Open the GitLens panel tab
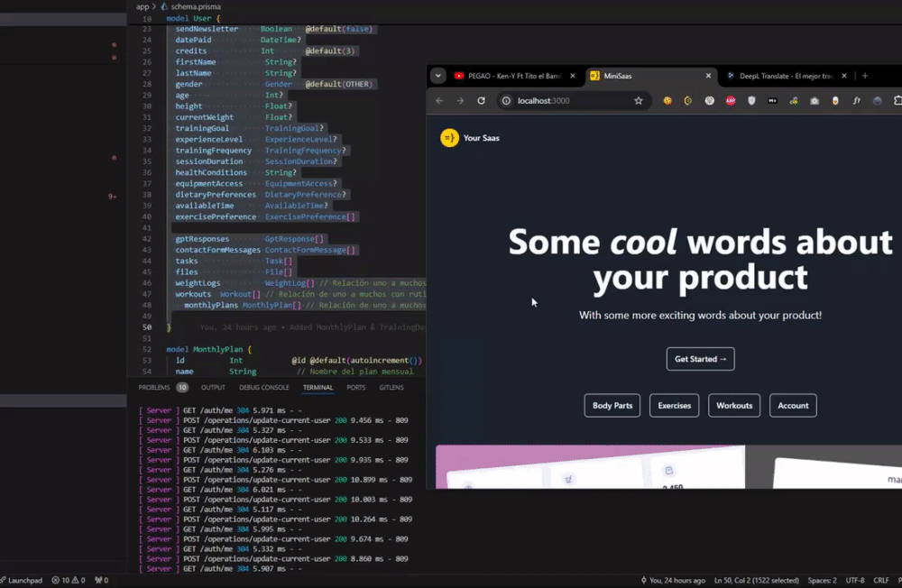Image resolution: width=902 pixels, height=588 pixels. (391, 388)
